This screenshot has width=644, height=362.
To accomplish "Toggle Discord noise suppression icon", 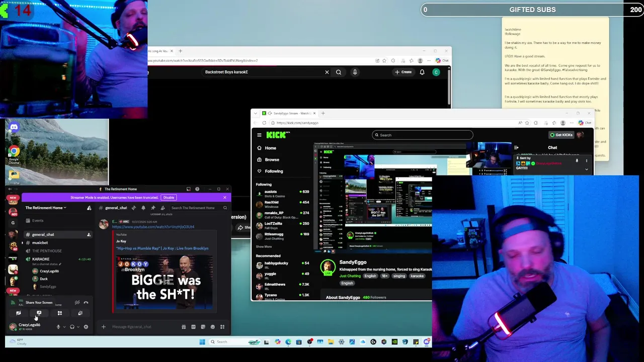I will point(77,303).
